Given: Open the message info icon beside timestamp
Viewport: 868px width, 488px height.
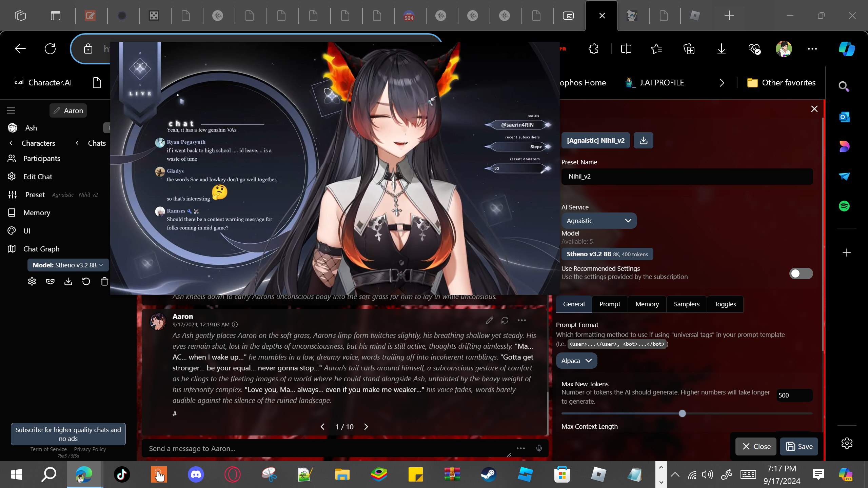Looking at the screenshot, I should pos(235,324).
